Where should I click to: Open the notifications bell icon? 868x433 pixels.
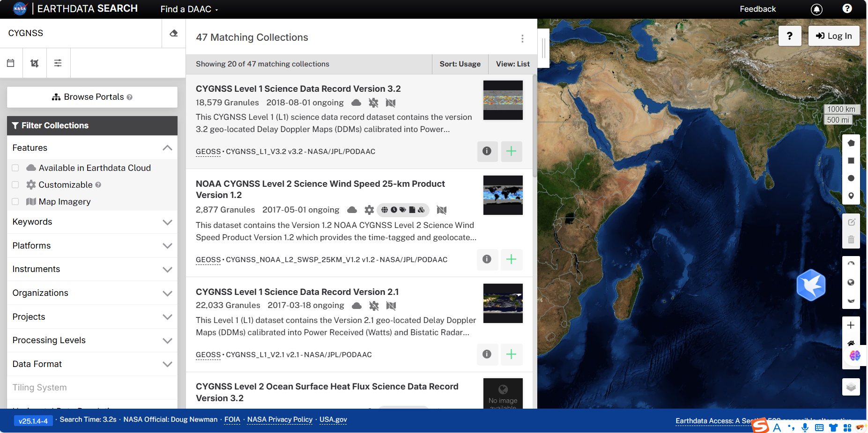[816, 9]
